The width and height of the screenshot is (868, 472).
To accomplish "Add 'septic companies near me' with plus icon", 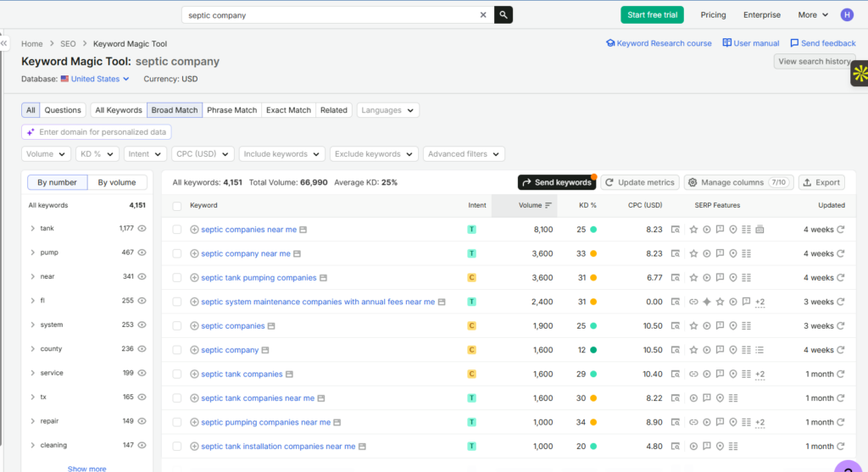I will pyautogui.click(x=194, y=230).
